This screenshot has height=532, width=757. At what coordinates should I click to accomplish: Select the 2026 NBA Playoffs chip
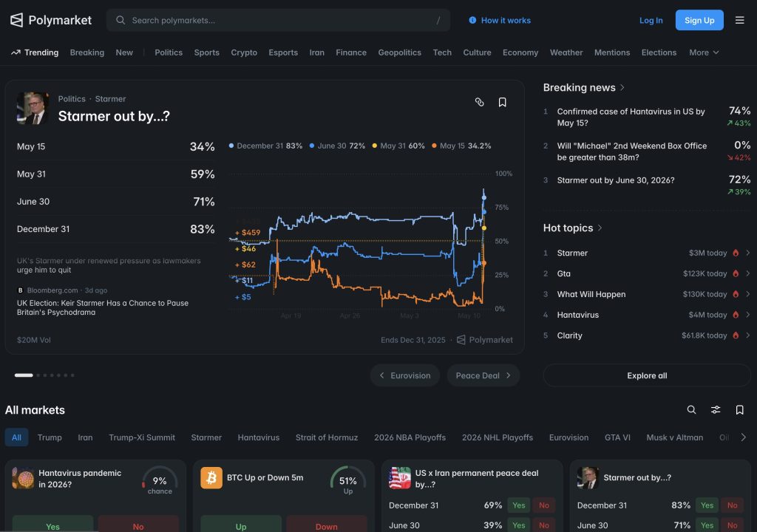(410, 437)
